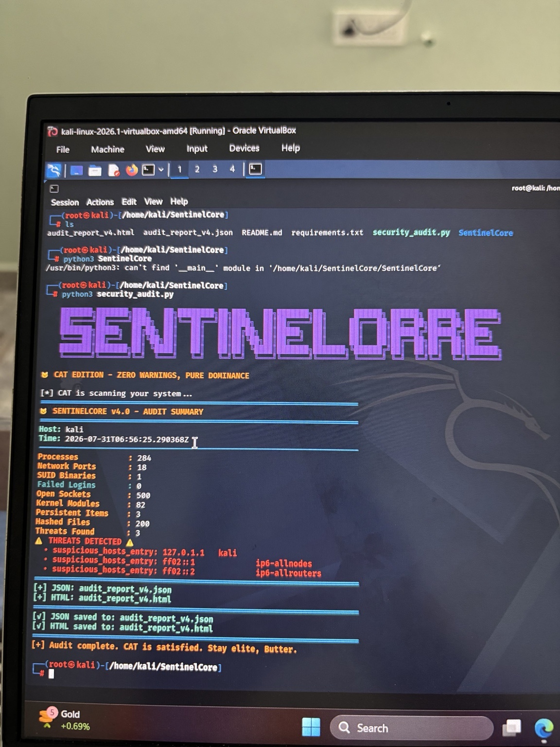Open the Windows Start button
The height and width of the screenshot is (747, 560).
(x=311, y=728)
